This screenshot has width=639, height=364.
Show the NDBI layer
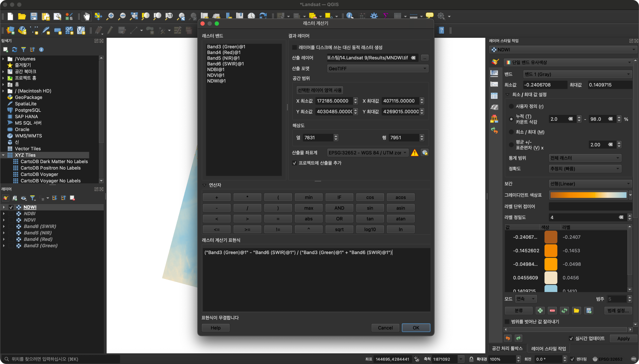11,213
